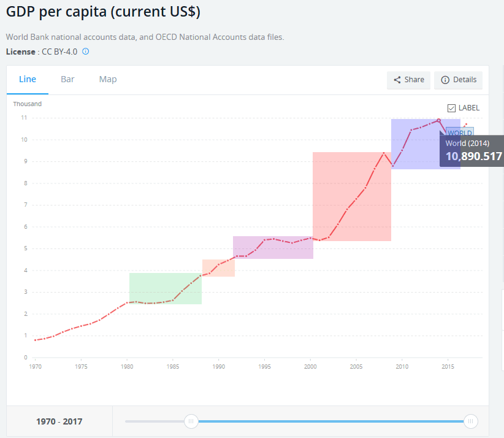Click the left year range slider handle
The height and width of the screenshot is (438, 504).
pyautogui.click(x=191, y=421)
